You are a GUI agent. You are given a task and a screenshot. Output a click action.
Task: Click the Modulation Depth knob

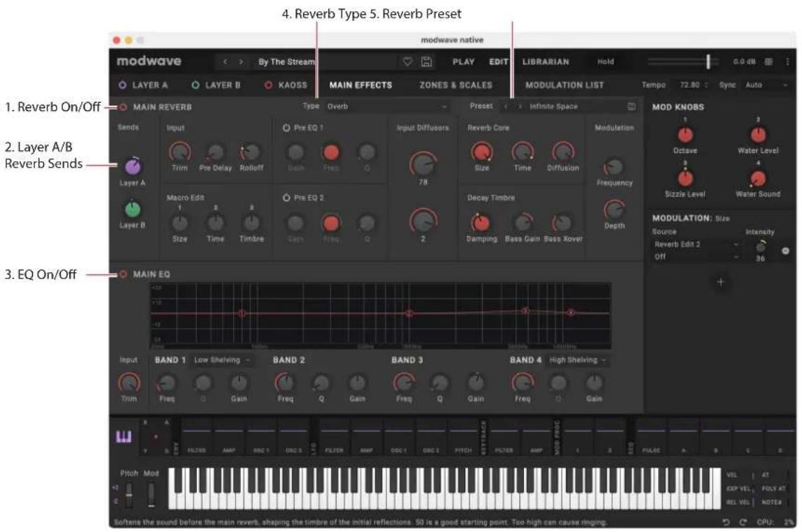[614, 210]
